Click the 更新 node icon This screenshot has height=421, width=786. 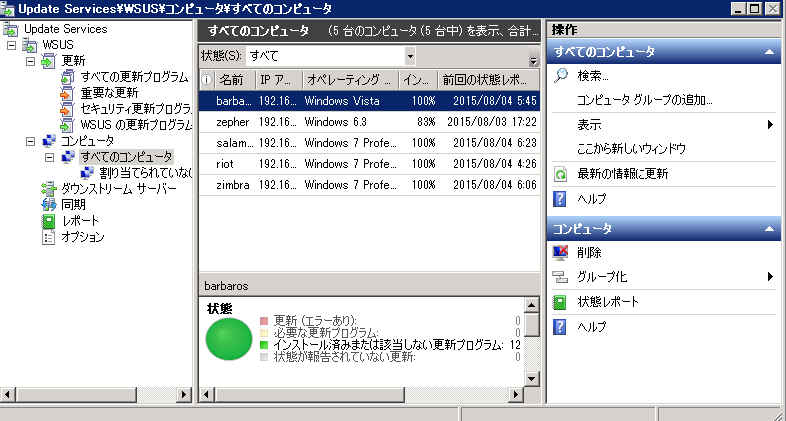[x=48, y=61]
